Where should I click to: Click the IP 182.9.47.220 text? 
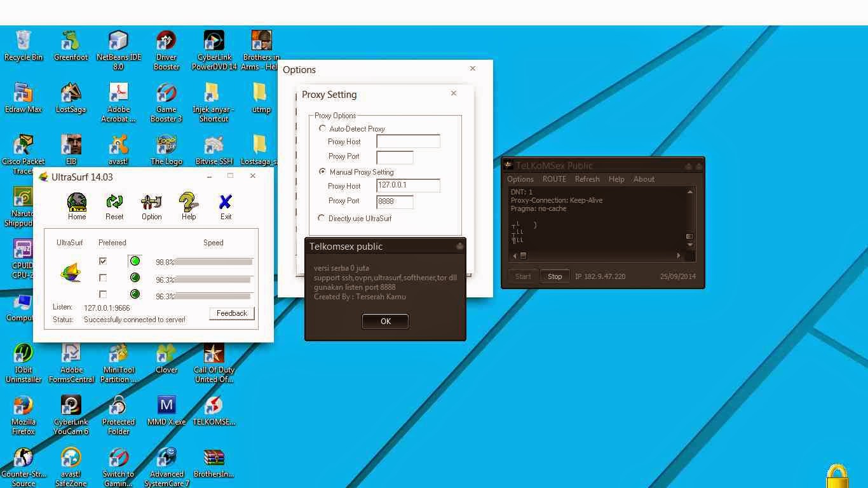coord(600,276)
